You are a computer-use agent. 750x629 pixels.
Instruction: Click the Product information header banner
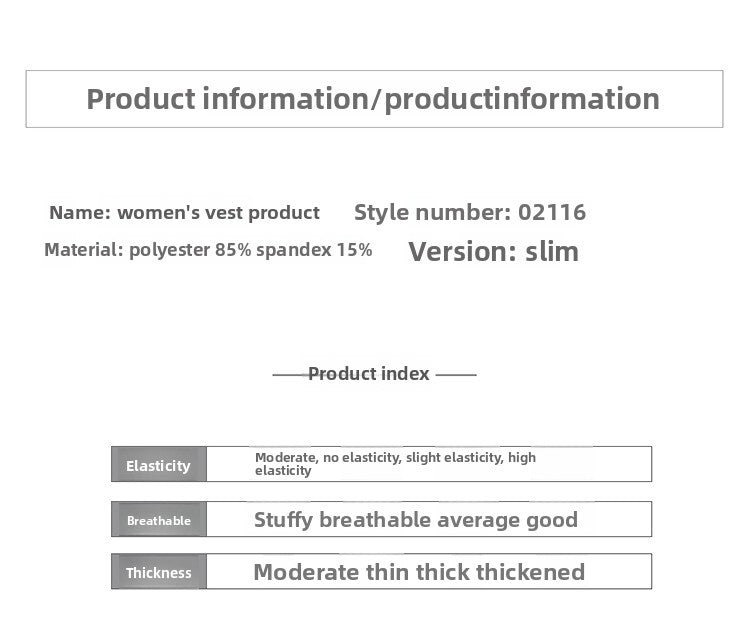pos(374,99)
